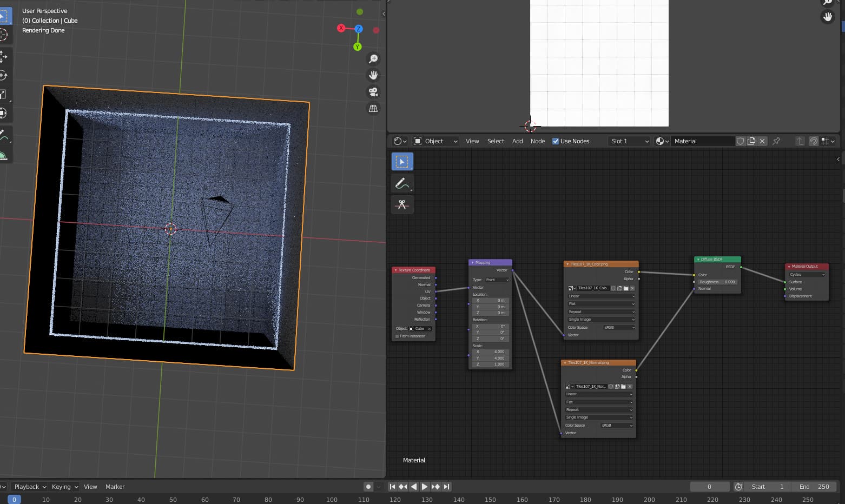Collapse the Tiles107_1K_Color.png node

click(567, 264)
